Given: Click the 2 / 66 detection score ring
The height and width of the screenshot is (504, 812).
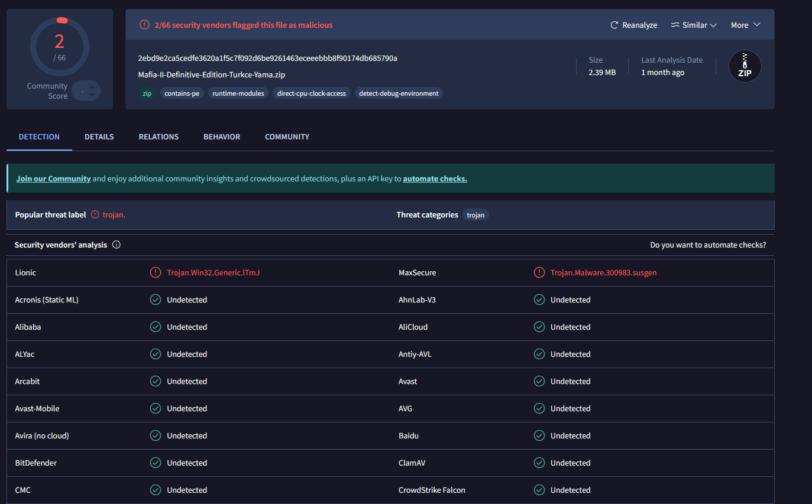Looking at the screenshot, I should pyautogui.click(x=59, y=47).
